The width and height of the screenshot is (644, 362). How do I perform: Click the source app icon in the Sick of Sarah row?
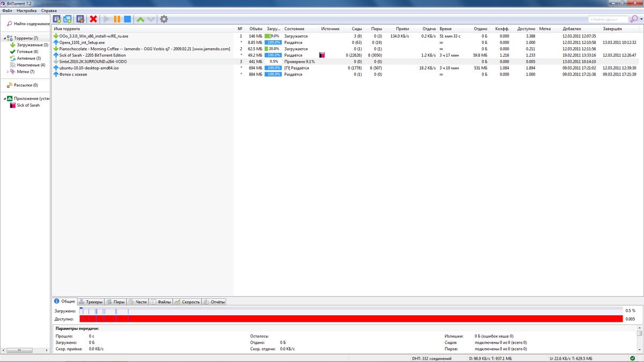coord(322,55)
